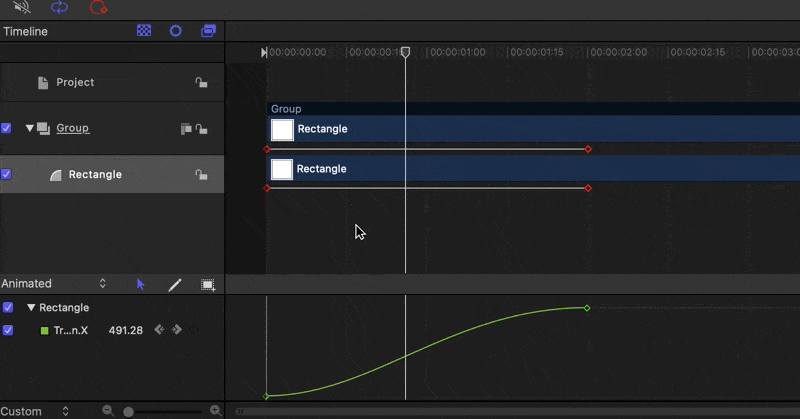Click ruler at 00:00:02:15
The width and height of the screenshot is (800, 419).
click(x=698, y=52)
